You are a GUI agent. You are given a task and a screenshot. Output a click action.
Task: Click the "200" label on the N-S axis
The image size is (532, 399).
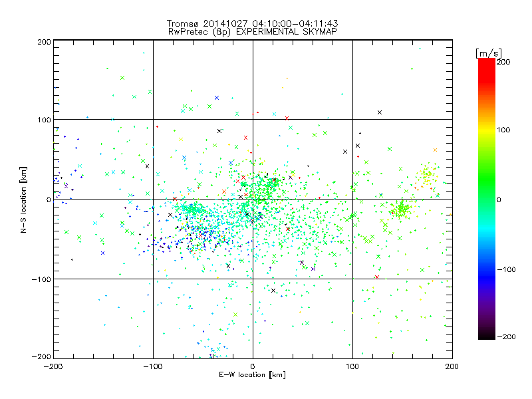[44, 42]
